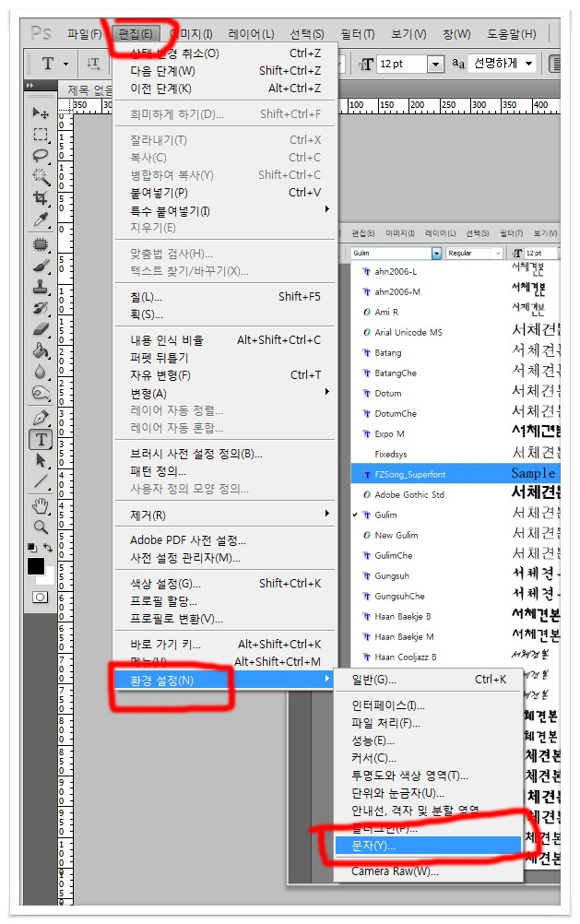Select the Lasso tool
580x924 pixels.
(41, 156)
